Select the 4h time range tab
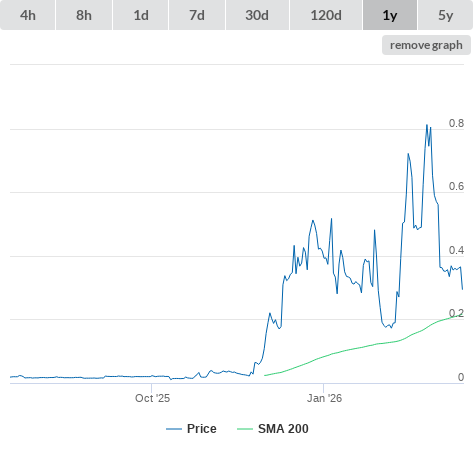Screen dimensions: 474x455 [x=28, y=15]
